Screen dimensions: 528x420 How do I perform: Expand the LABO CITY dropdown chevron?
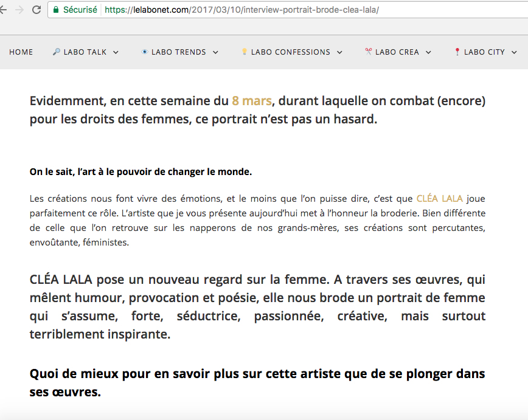point(514,52)
